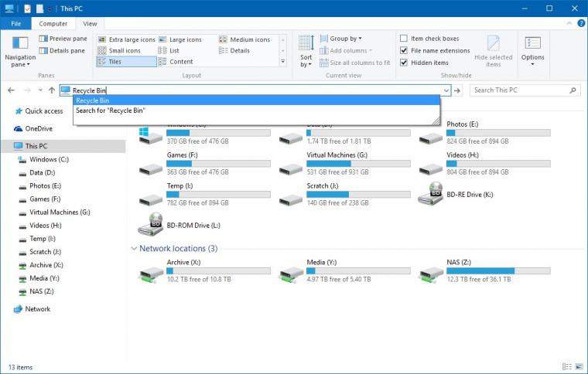Choose Search for "Recycle Bin" suggestion

point(257,110)
